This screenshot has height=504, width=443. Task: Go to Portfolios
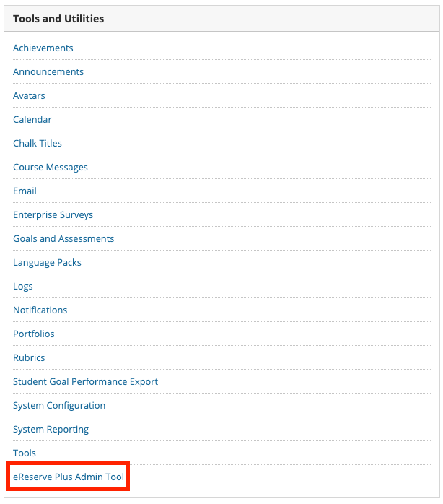[x=33, y=334]
